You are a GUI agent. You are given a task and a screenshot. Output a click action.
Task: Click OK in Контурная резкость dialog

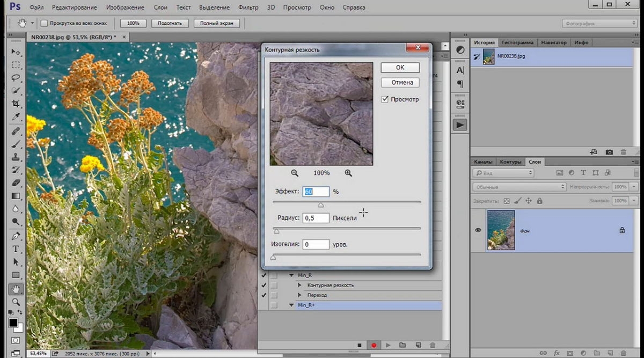coord(400,68)
